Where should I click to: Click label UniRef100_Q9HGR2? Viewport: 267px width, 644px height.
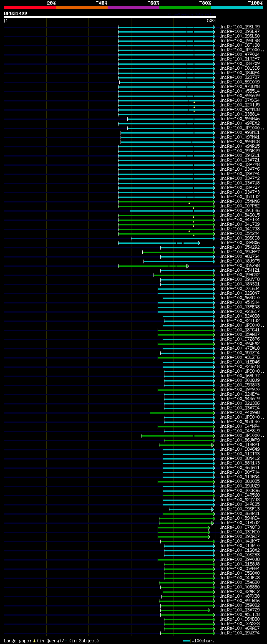(x=239, y=275)
